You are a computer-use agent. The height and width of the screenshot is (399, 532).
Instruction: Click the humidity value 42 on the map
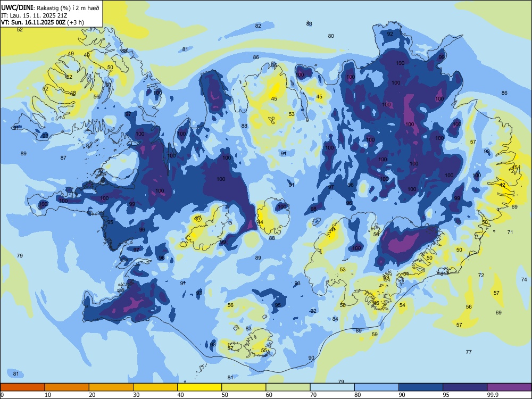pos(503,185)
